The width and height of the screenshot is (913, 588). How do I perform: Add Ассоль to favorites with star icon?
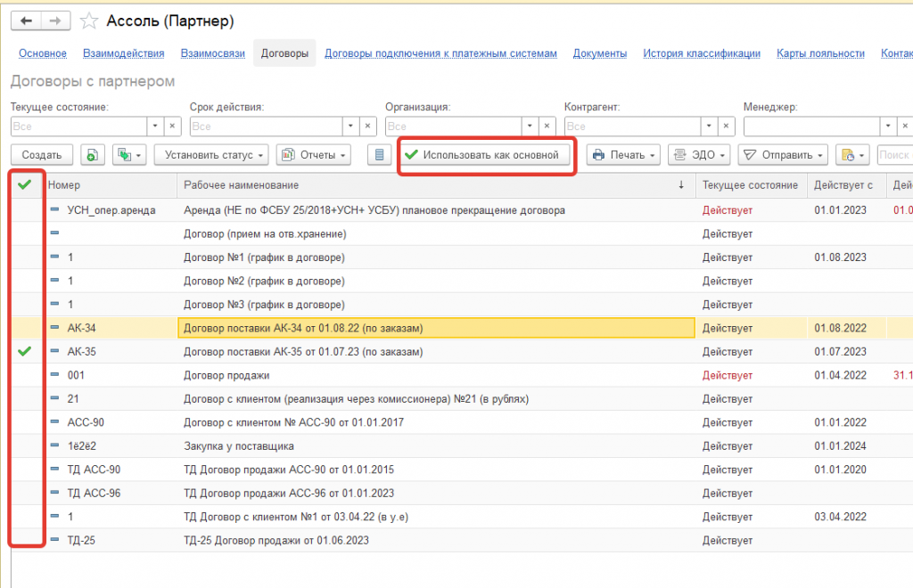coord(89,21)
